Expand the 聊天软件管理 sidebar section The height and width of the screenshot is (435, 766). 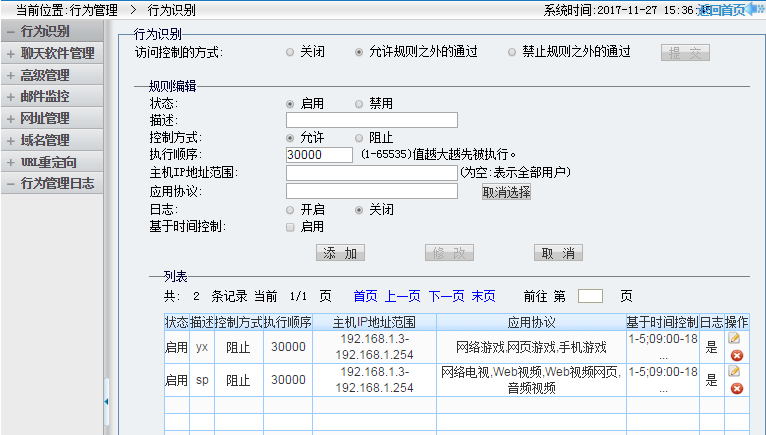pos(52,53)
